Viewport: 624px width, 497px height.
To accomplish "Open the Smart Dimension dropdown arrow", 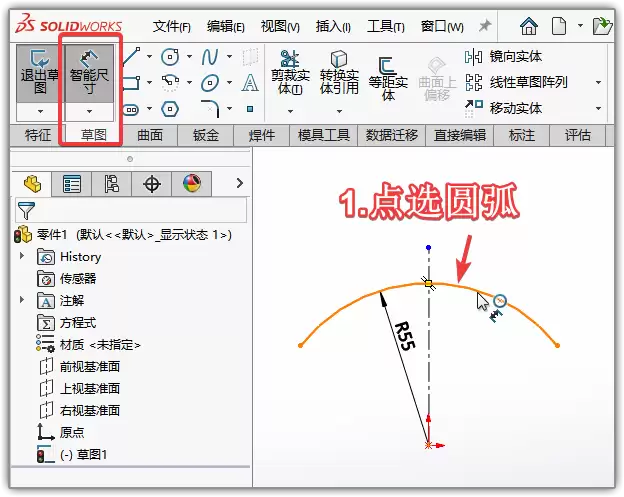I will click(x=90, y=110).
